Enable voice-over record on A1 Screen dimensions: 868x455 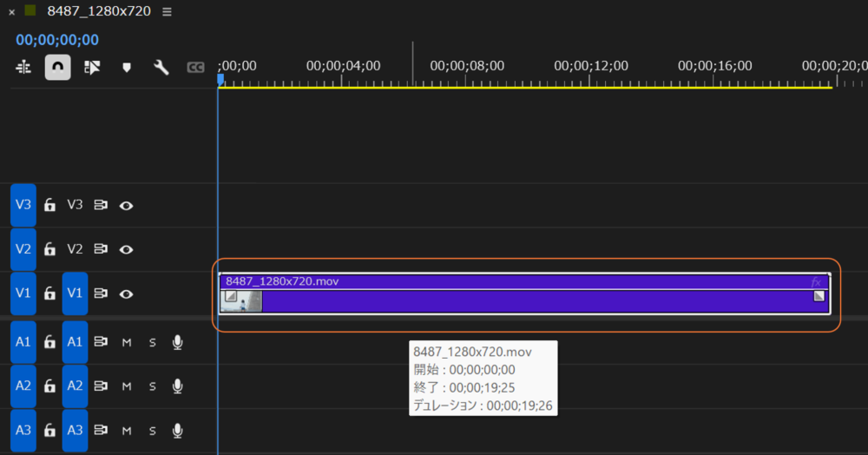coord(178,342)
